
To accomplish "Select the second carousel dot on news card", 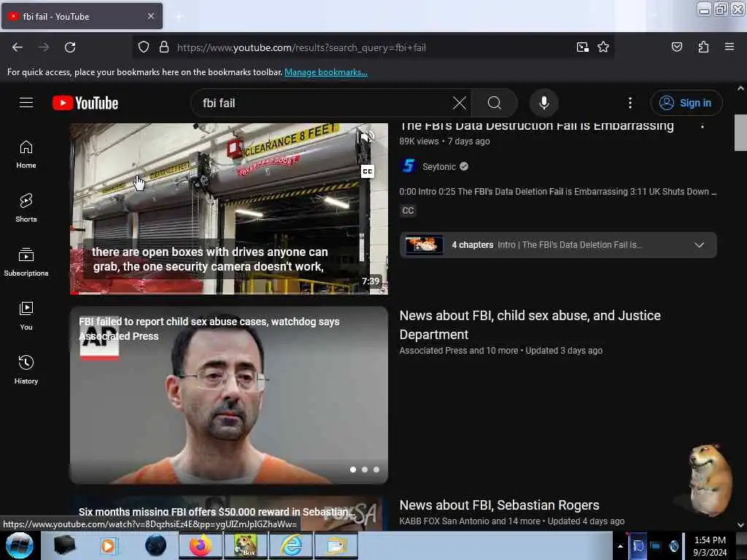I will coord(365,470).
